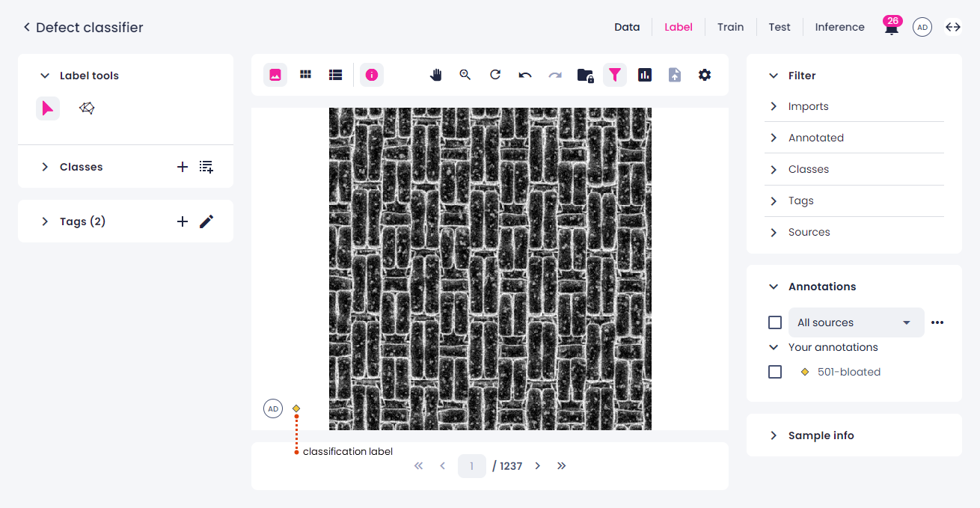Screen dimensions: 980x508
Task: Collapse the Label tools section
Action: [45, 76]
